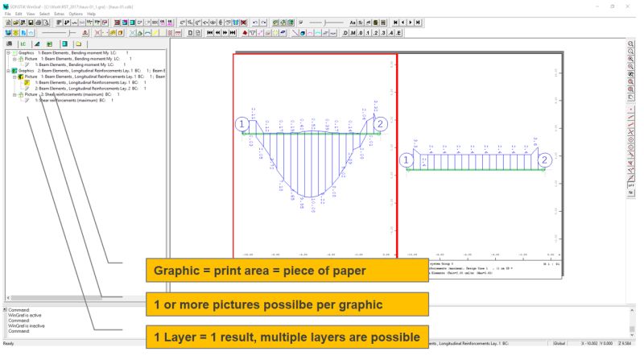Click the .M decimal format button
This screenshot has height=356, width=644.
[353, 33]
